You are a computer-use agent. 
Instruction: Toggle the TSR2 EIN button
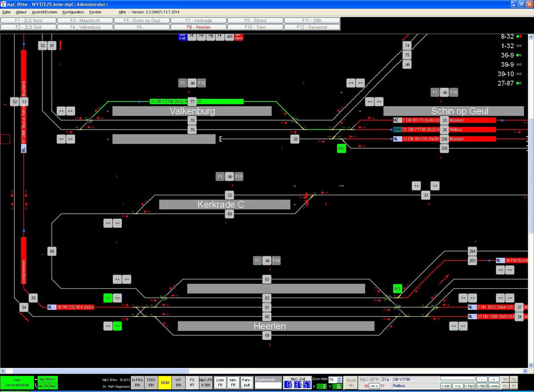tap(151, 383)
